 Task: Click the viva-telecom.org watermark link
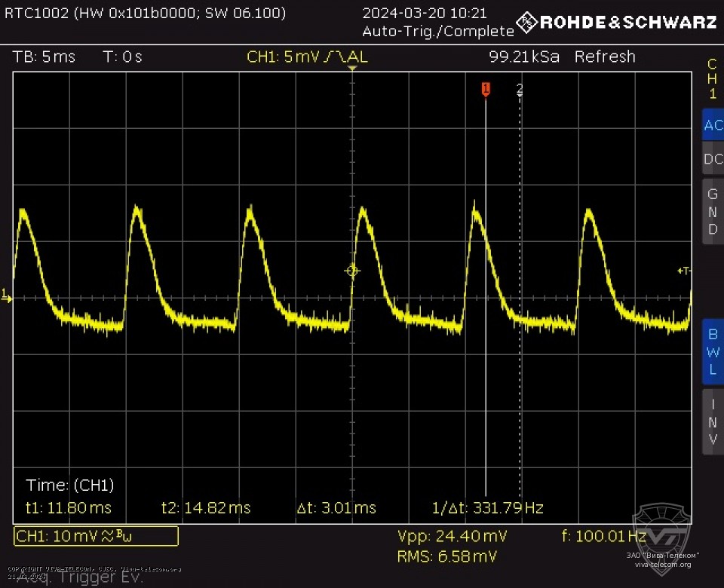(662, 564)
